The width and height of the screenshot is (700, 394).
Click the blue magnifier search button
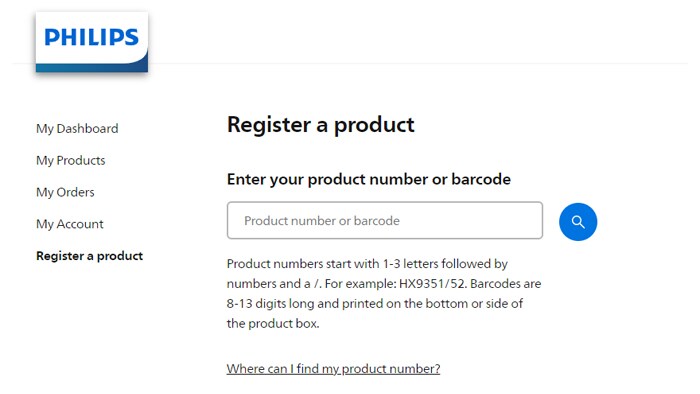(x=578, y=222)
